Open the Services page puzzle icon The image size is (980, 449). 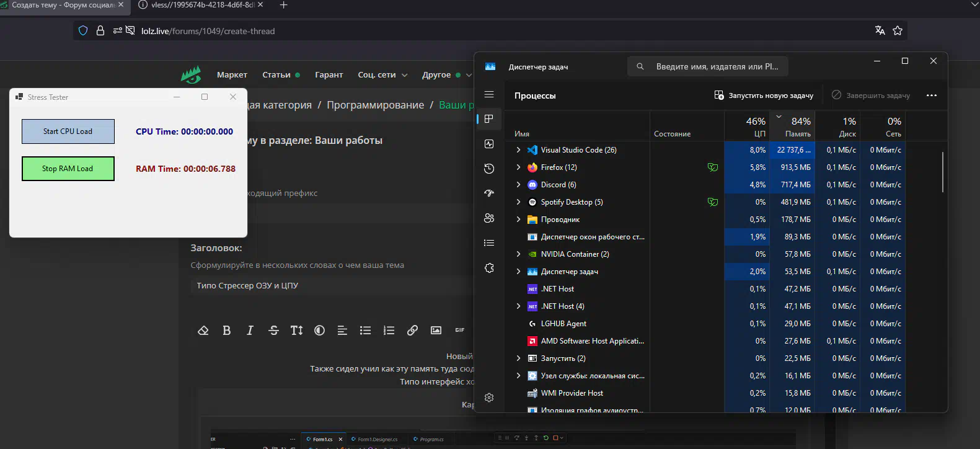coord(489,268)
